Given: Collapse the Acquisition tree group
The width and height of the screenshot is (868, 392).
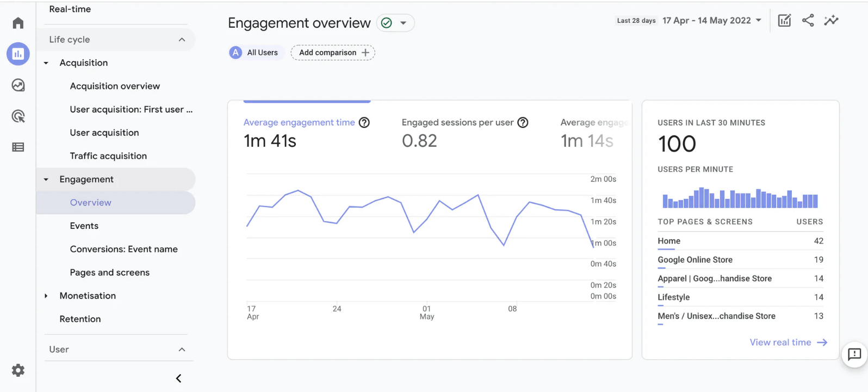Looking at the screenshot, I should [46, 63].
